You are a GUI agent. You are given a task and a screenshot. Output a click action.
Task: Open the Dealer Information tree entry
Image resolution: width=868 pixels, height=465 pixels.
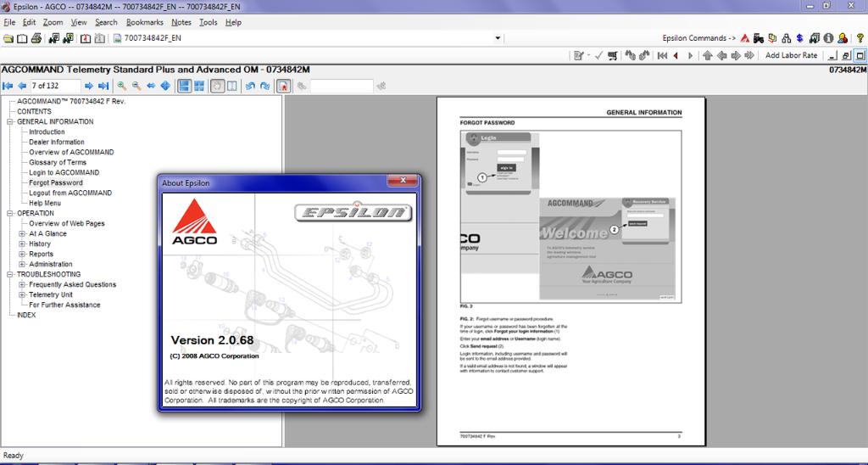click(x=57, y=143)
